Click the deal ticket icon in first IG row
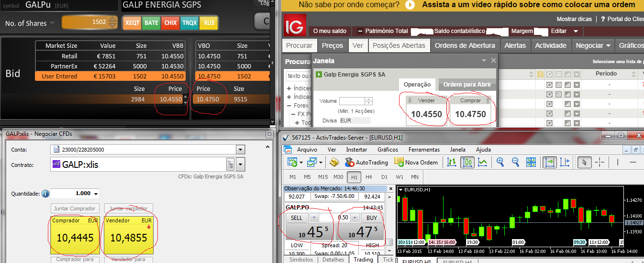644x263 pixels. pyautogui.click(x=559, y=85)
